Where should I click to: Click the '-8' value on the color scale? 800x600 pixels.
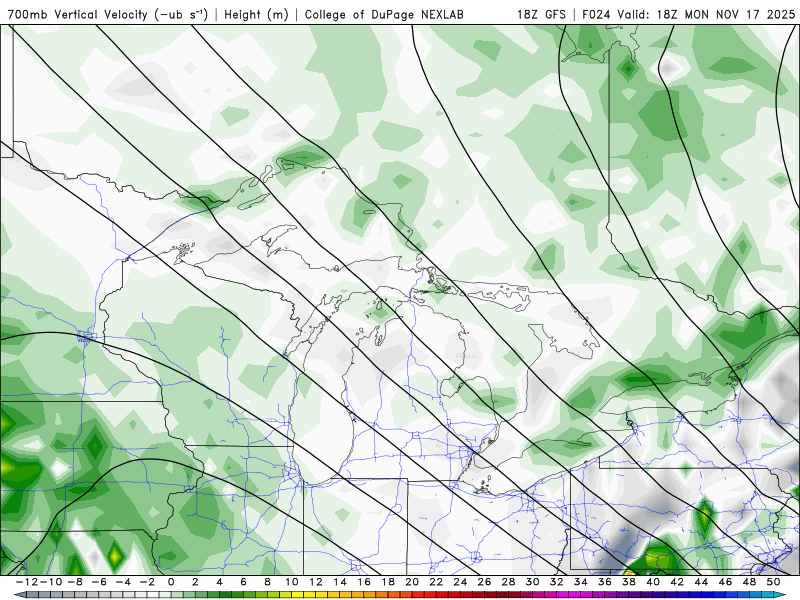(74, 582)
